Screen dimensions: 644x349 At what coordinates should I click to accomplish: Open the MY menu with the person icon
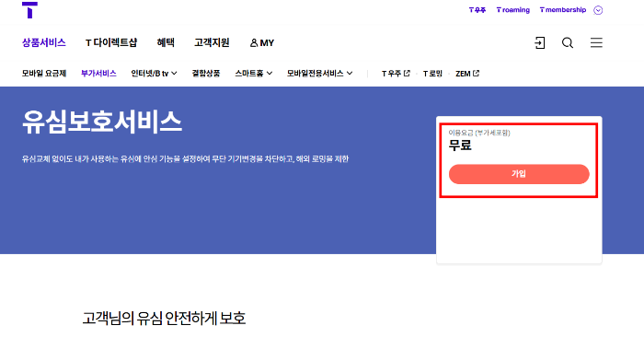pos(262,42)
